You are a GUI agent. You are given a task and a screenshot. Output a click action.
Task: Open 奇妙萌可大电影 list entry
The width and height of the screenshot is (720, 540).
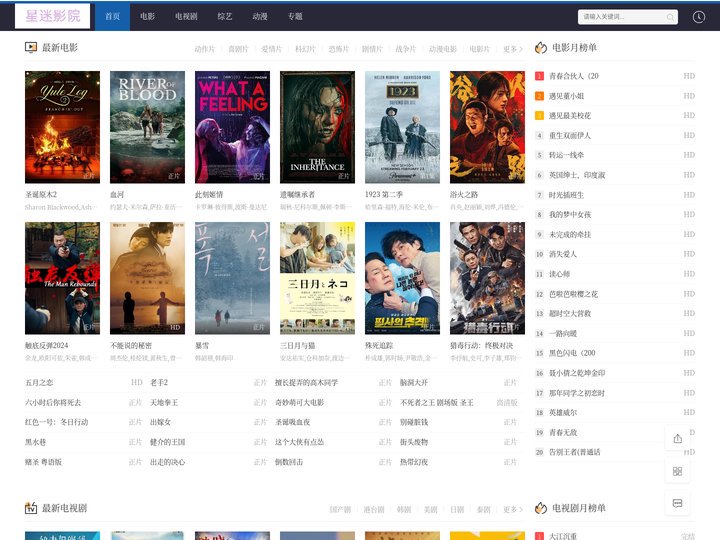[299, 403]
